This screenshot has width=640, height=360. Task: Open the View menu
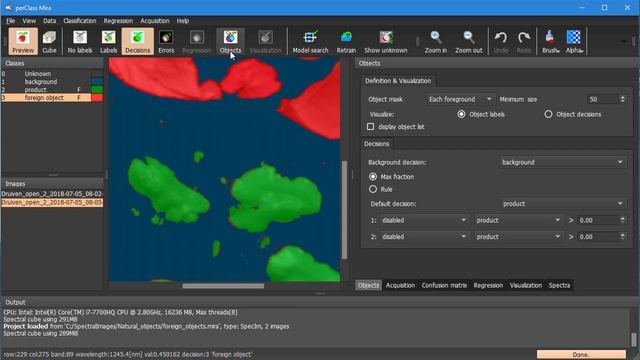[29, 21]
